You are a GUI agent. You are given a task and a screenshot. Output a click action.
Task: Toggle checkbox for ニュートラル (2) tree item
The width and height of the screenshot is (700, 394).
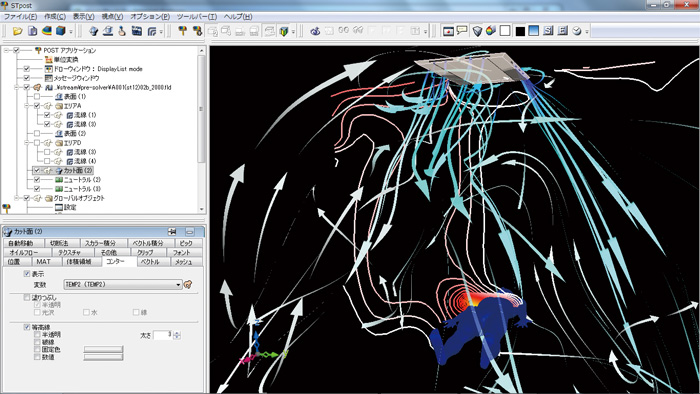pyautogui.click(x=37, y=179)
